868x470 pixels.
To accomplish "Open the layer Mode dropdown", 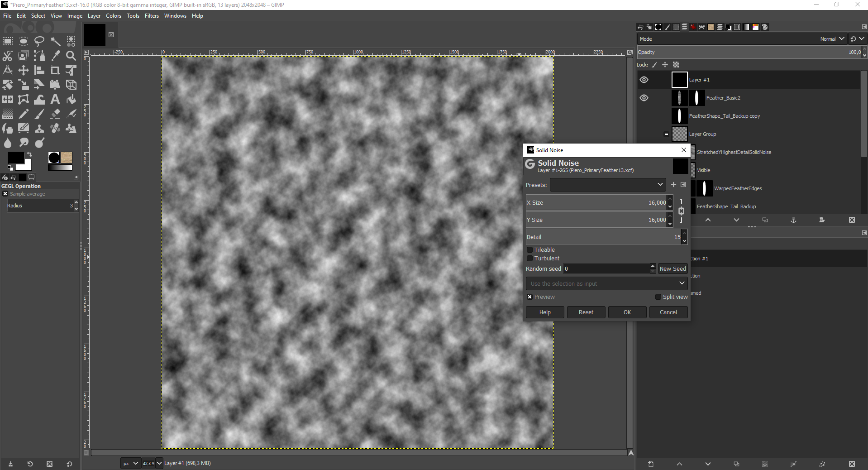I will (x=832, y=39).
